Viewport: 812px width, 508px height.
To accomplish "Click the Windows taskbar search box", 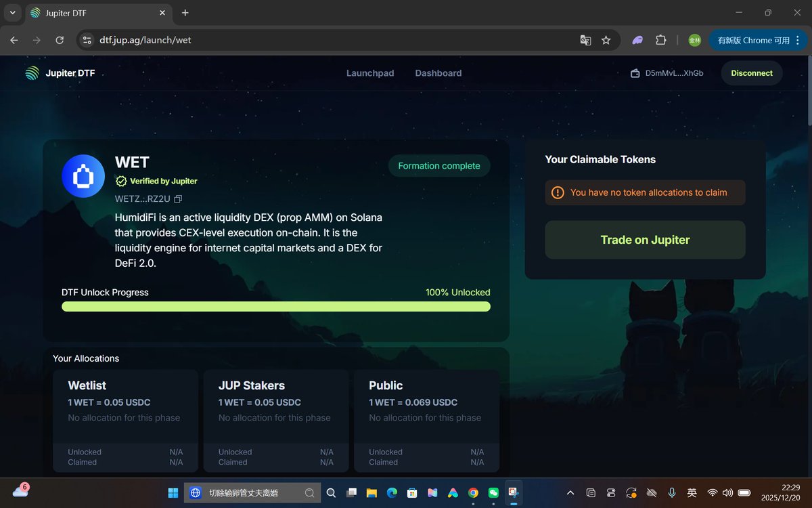I will pyautogui.click(x=252, y=493).
